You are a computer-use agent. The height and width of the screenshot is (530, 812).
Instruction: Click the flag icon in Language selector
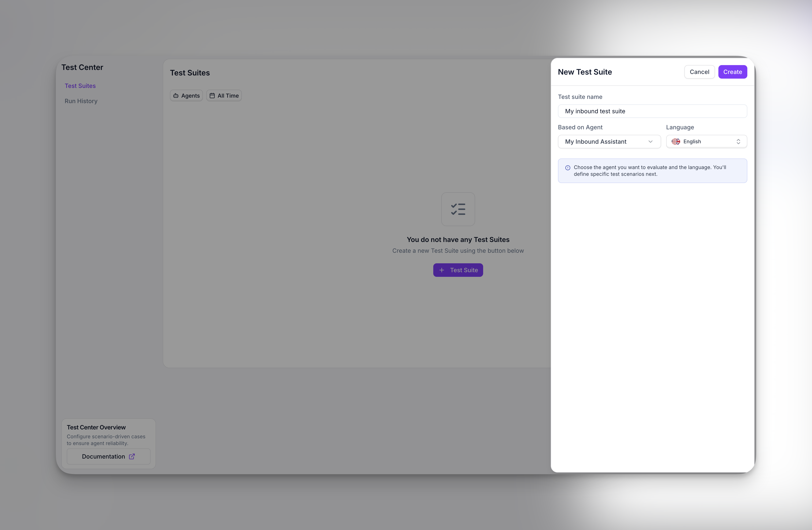675,142
